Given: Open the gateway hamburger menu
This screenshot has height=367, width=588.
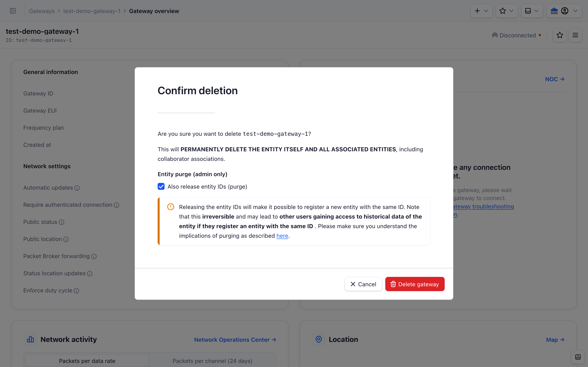Looking at the screenshot, I should (575, 35).
